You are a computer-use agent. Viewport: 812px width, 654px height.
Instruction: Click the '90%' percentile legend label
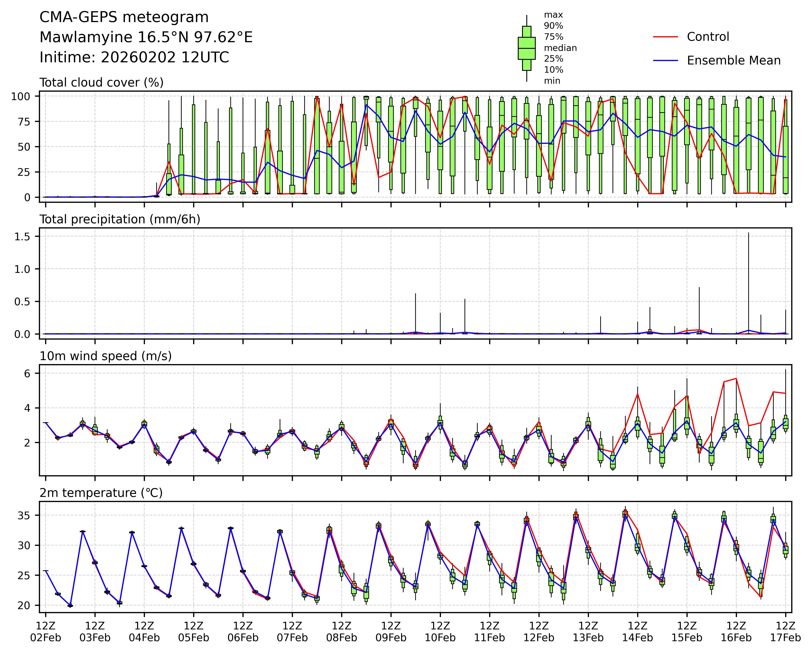[x=553, y=26]
